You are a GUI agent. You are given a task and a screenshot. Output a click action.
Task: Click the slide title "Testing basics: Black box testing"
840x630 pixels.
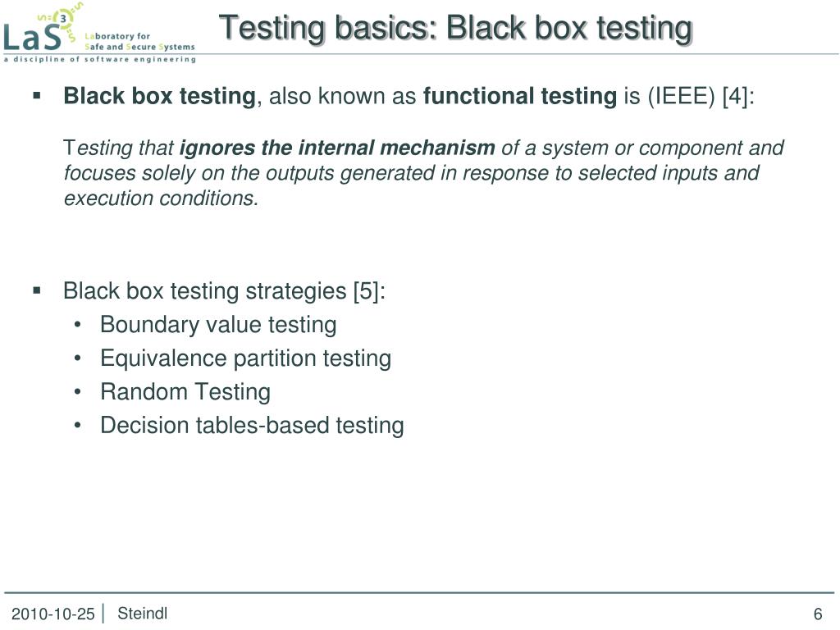(x=455, y=28)
